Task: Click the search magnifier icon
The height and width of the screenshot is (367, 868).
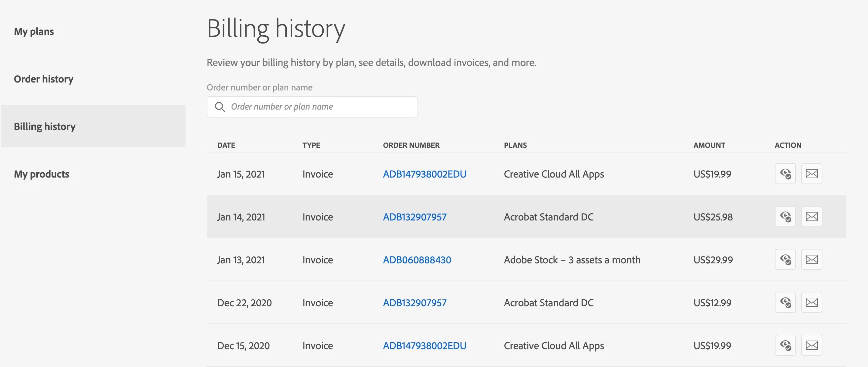Action: point(220,107)
